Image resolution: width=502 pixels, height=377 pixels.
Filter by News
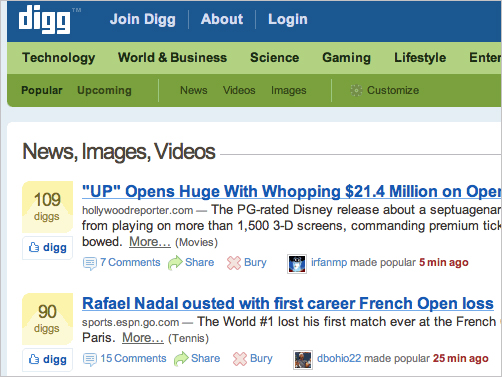194,90
